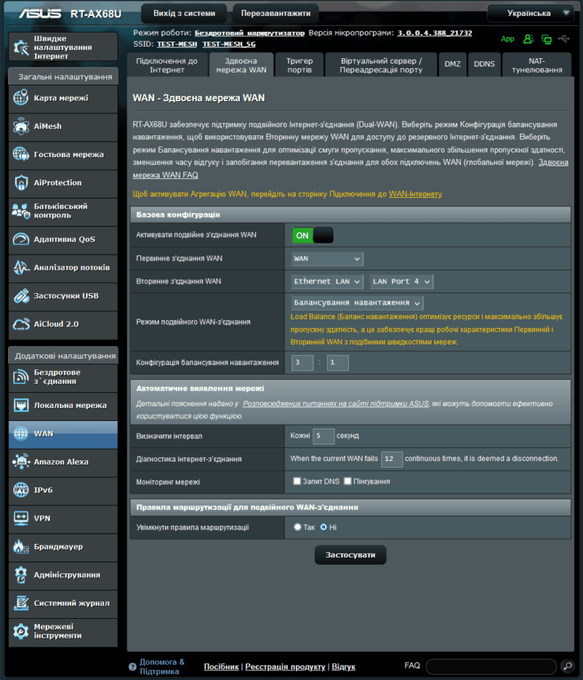Open the LAN Port 4 dropdown

pyautogui.click(x=401, y=281)
